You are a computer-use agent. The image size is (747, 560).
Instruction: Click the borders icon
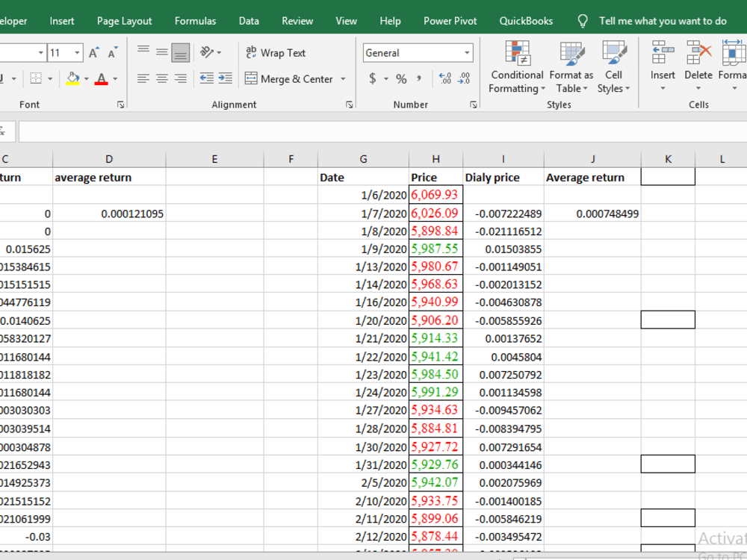point(36,78)
